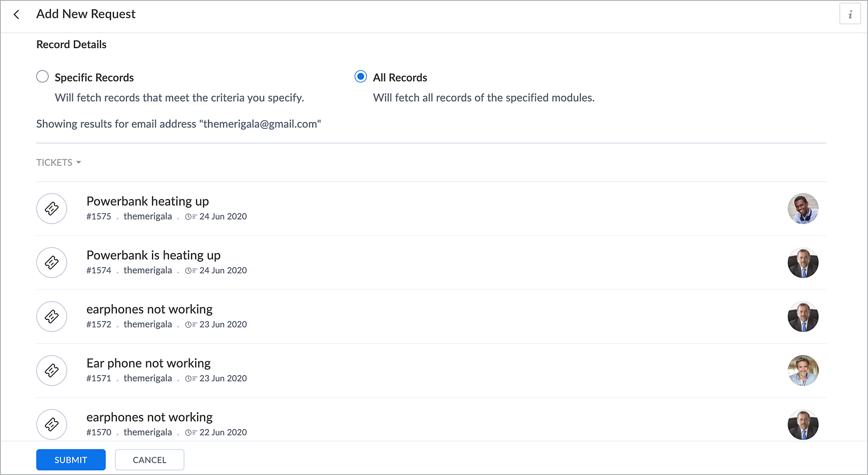Click the SUBMIT button
868x475 pixels.
click(x=71, y=460)
